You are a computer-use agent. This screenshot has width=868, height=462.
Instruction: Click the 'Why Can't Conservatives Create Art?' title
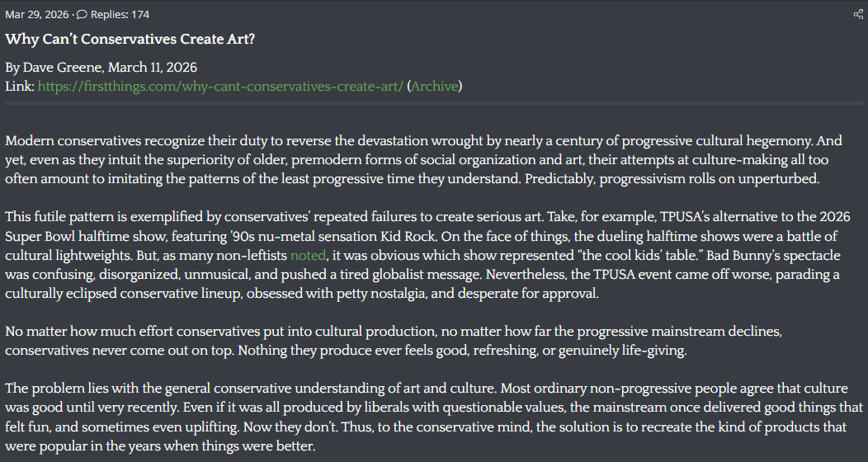(130, 40)
